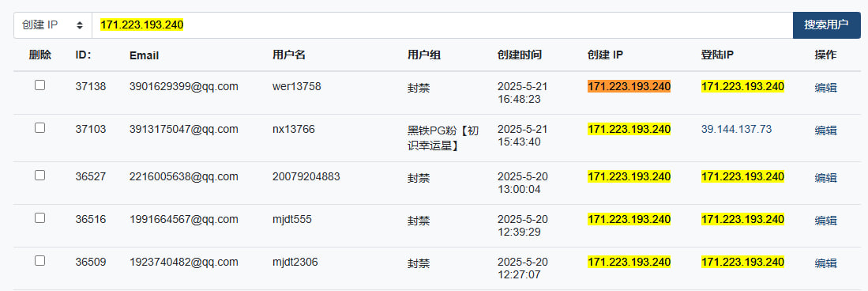This screenshot has width=868, height=291.
Task: Click the 登陆IP column header
Action: [717, 55]
